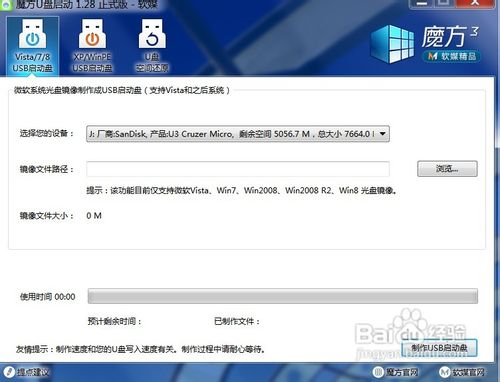The image size is (500, 382).
Task: Click the 魔方 cube logo icon
Action: pos(392,44)
